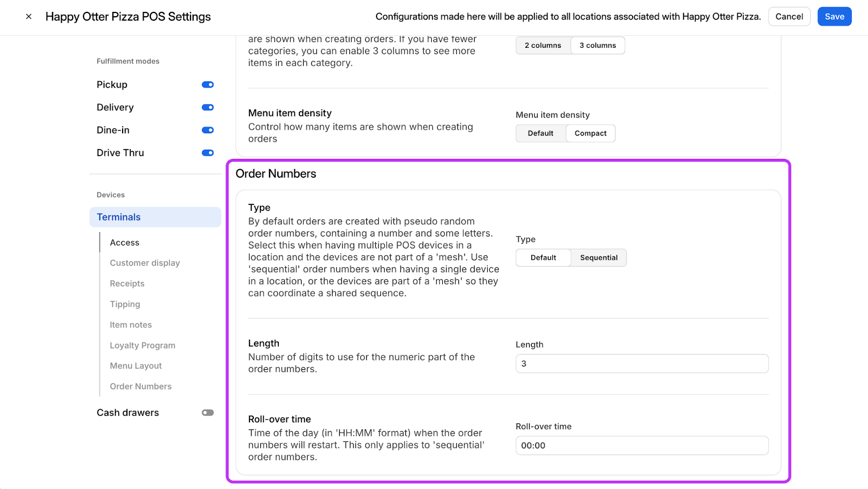868x489 pixels.
Task: Select the Dine-in label in sidebar
Action: (113, 130)
